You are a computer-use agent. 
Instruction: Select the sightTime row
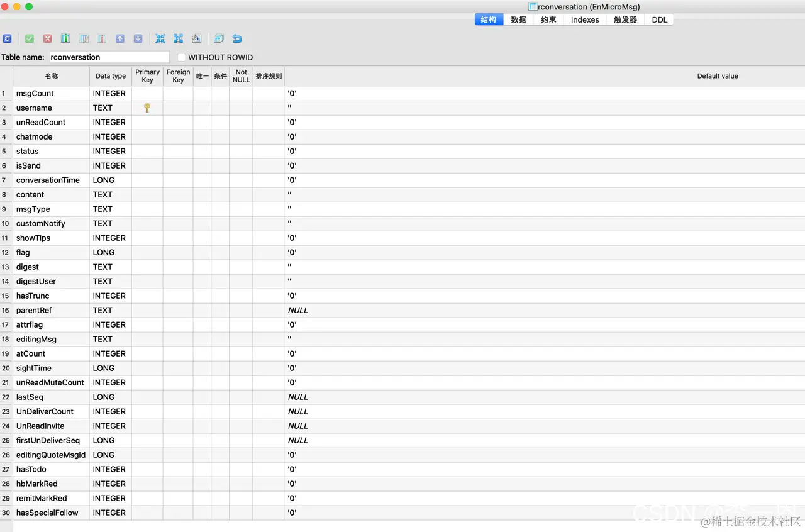coord(402,369)
